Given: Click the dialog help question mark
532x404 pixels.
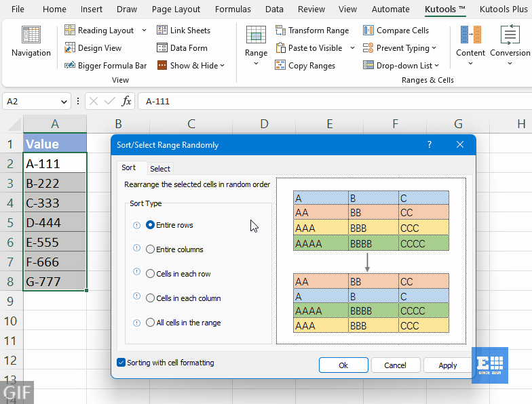Looking at the screenshot, I should pos(430,145).
